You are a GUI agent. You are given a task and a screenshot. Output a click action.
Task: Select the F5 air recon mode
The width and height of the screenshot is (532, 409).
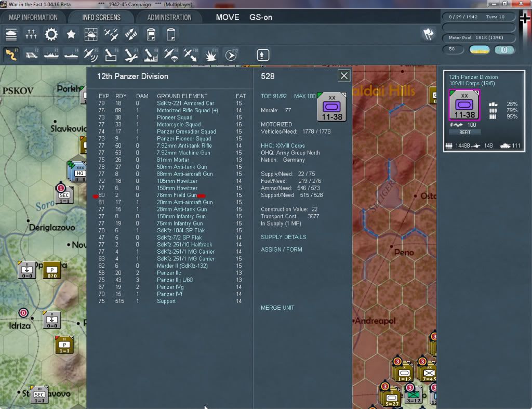click(91, 55)
